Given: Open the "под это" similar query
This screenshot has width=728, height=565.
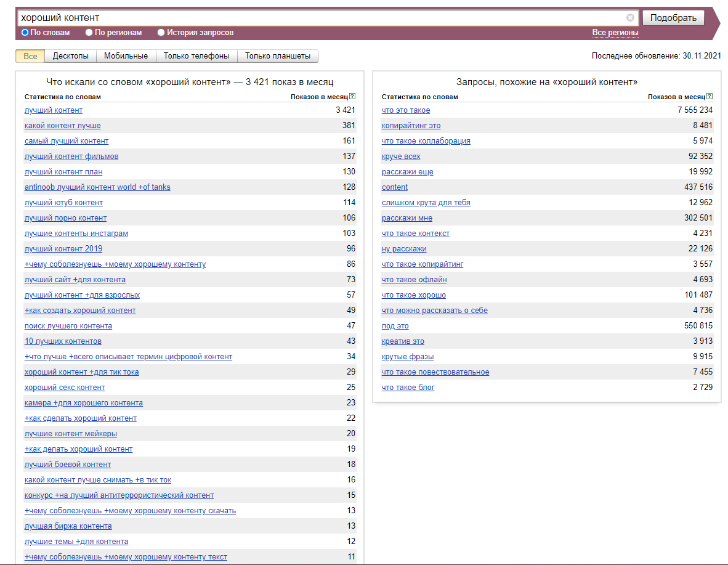Looking at the screenshot, I should [395, 326].
